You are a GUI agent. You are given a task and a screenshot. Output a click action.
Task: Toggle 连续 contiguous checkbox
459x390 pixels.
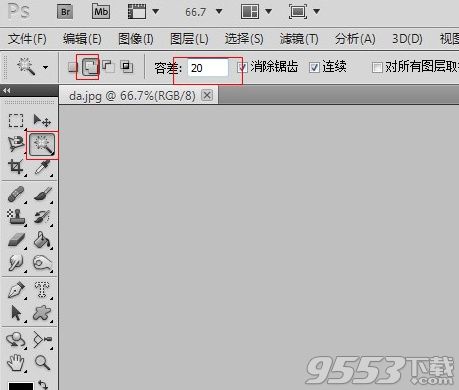coord(314,68)
